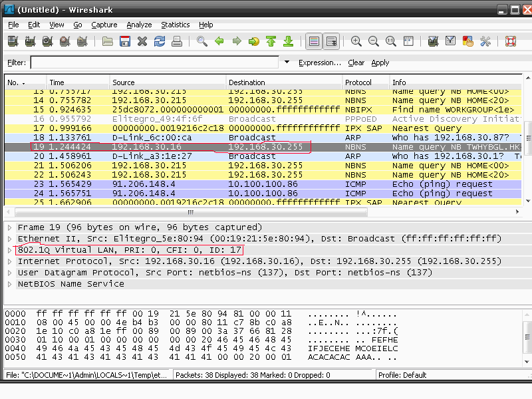
Task: Click Profile: Default in status bar
Action: (402, 375)
